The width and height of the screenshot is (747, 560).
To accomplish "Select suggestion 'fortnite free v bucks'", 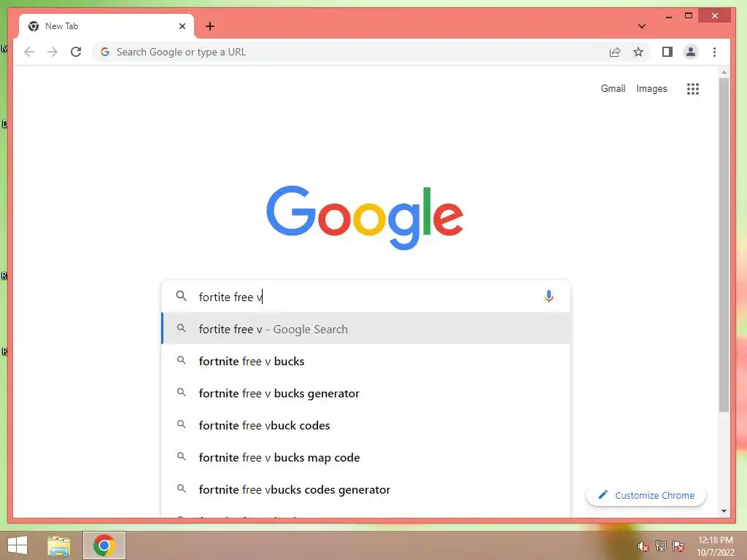I will [366, 361].
